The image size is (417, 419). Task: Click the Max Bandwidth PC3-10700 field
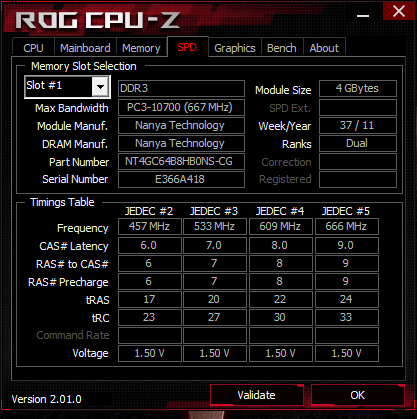tap(181, 107)
